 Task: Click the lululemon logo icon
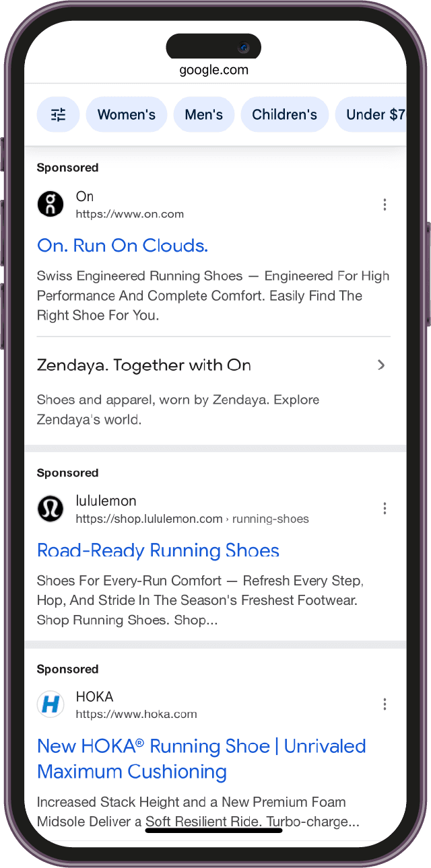(x=50, y=509)
